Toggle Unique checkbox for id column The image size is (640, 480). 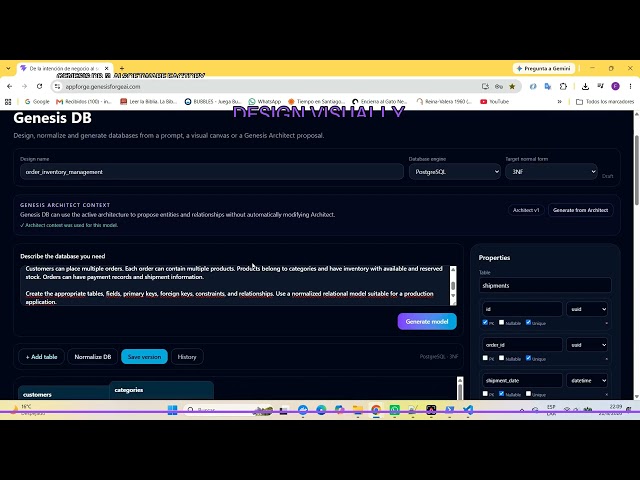click(x=529, y=322)
